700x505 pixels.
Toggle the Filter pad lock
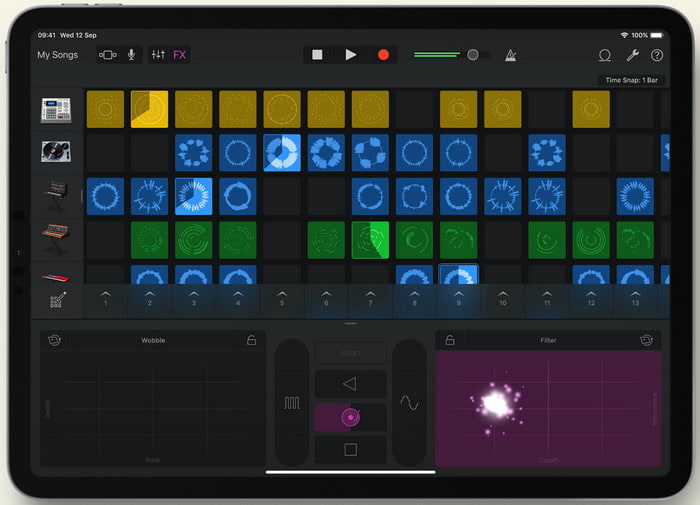tap(450, 340)
